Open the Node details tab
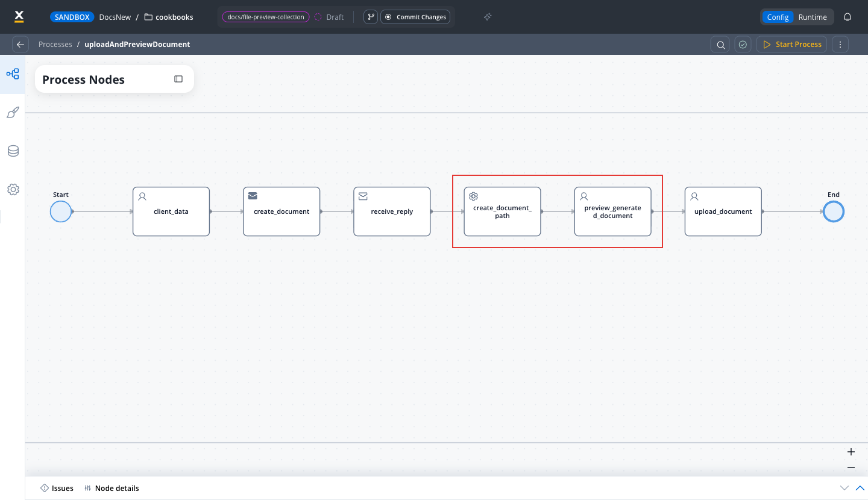The width and height of the screenshot is (868, 500). [x=112, y=488]
